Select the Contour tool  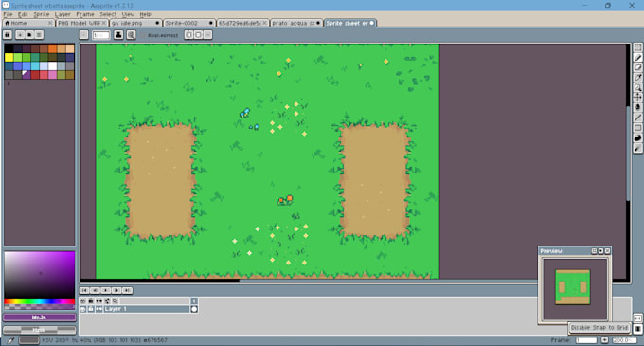(x=637, y=138)
